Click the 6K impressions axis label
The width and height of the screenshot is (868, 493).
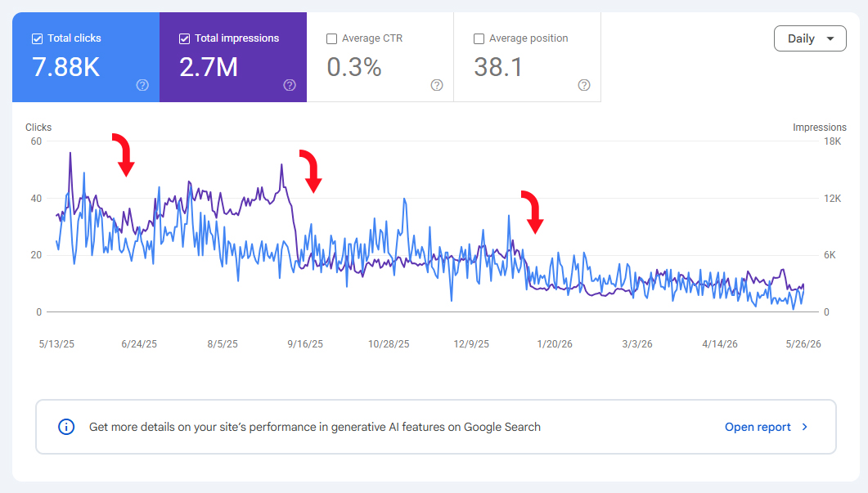[x=830, y=255]
